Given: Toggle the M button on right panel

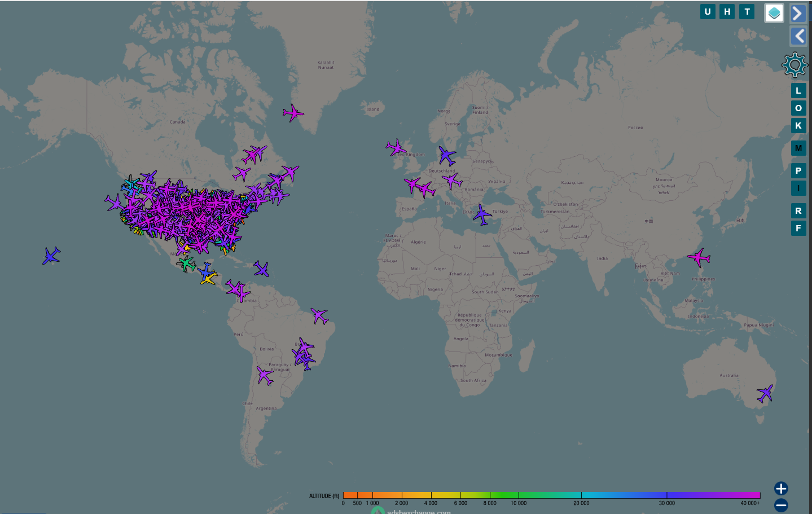Looking at the screenshot, I should 798,148.
